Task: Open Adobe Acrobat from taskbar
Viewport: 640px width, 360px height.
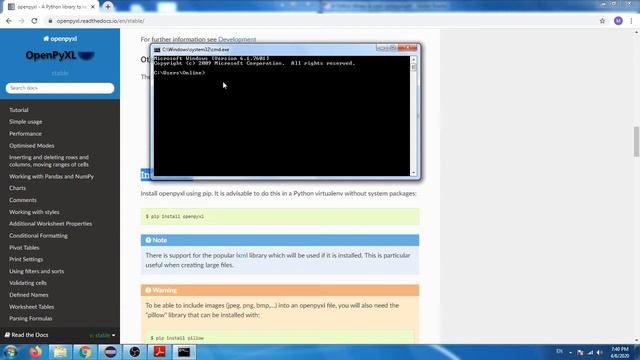Action: coord(160,352)
